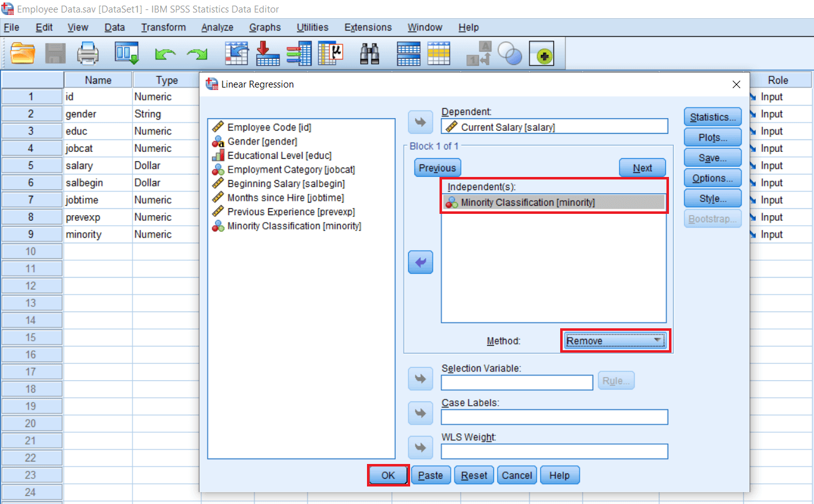814x504 pixels.
Task: Select Minority Classification in Independent(s) box
Action: coord(553,202)
